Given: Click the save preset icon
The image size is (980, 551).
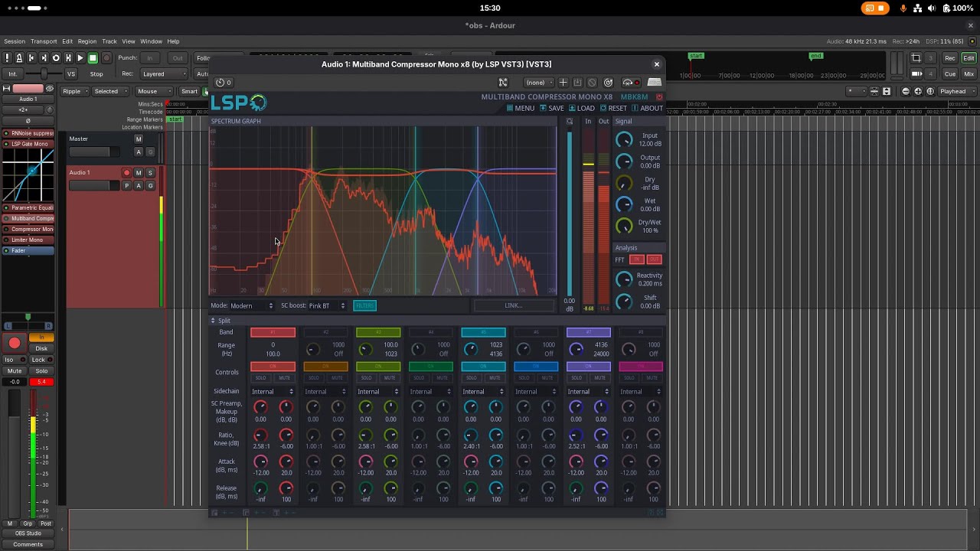Looking at the screenshot, I should [577, 83].
